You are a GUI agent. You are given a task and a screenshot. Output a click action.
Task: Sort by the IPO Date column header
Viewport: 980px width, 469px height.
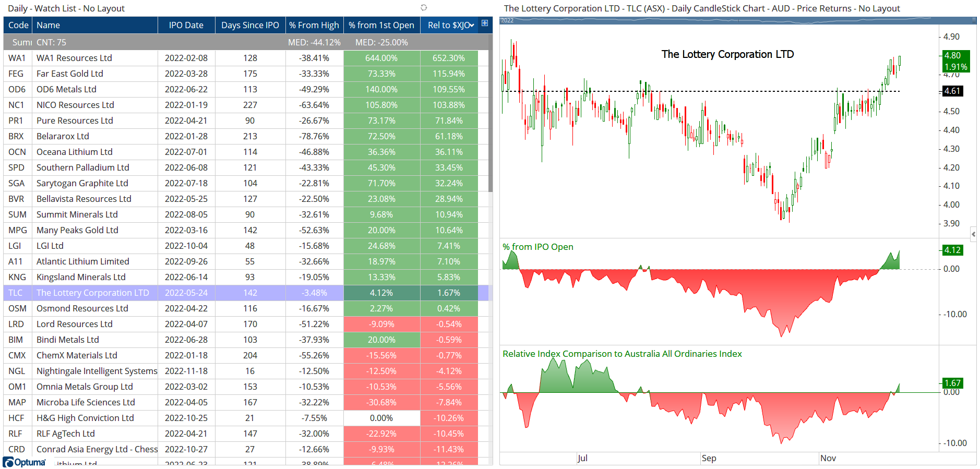(186, 25)
